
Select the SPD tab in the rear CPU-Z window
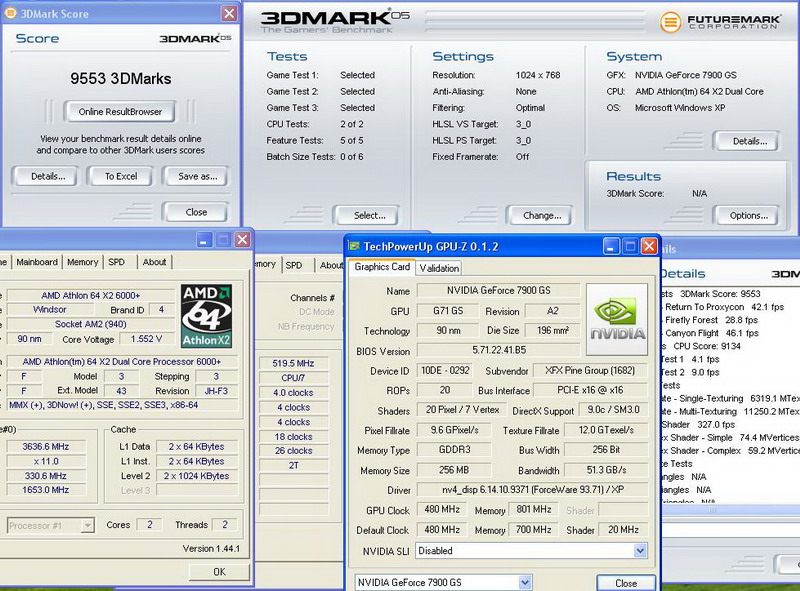coord(294,265)
